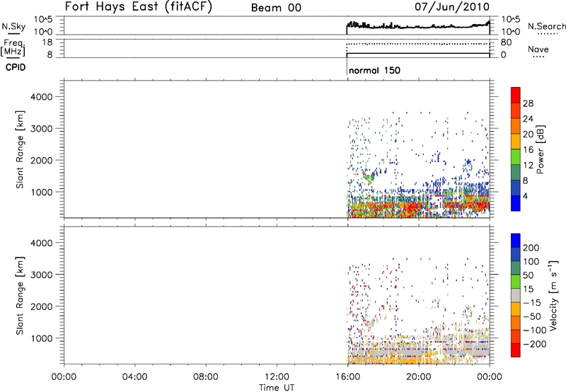Click the 'normal 150' CPID text
The height and width of the screenshot is (392, 566).
click(x=374, y=70)
